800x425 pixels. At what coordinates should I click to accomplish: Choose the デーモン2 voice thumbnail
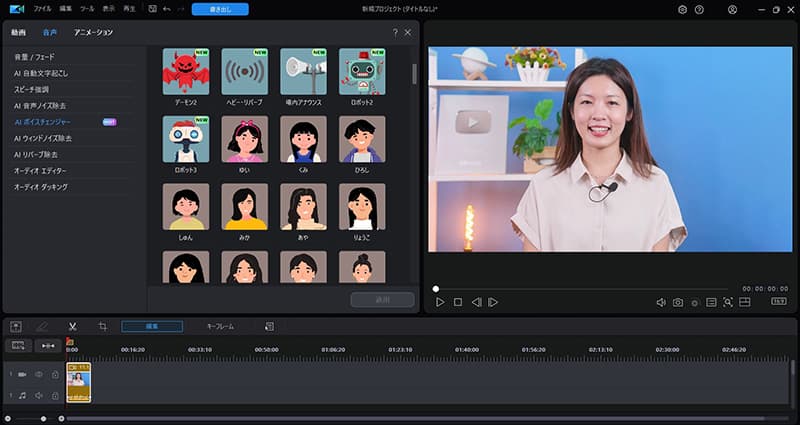(x=186, y=71)
